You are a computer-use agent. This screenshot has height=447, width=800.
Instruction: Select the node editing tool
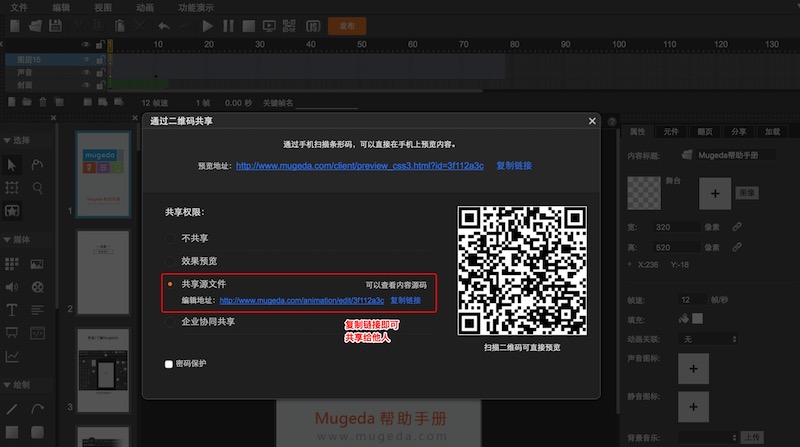(x=37, y=165)
